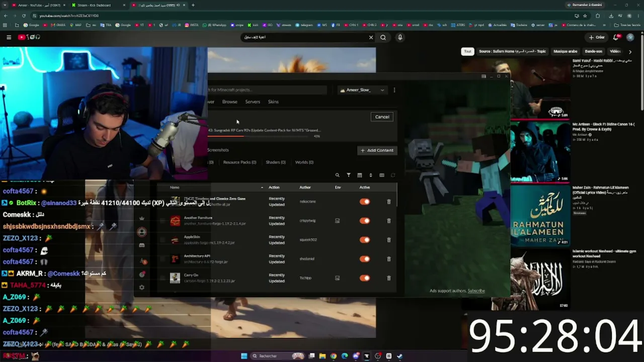This screenshot has width=644, height=362.
Task: Open the Glock Ft Didine Canon 16 video thumbnail
Action: (540, 152)
